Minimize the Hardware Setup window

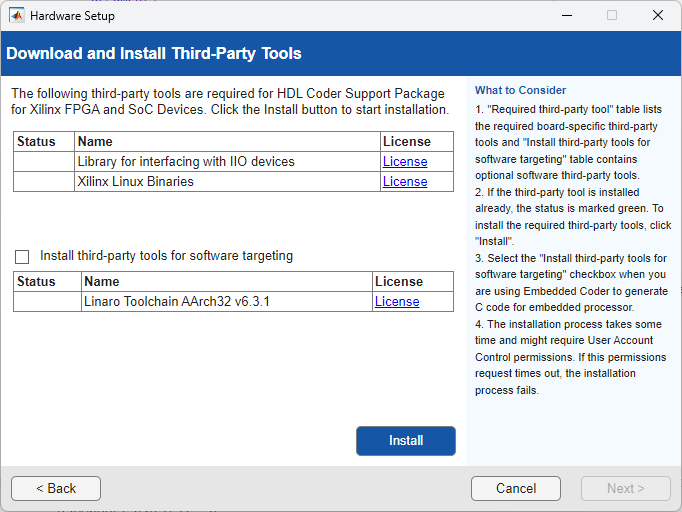(565, 16)
